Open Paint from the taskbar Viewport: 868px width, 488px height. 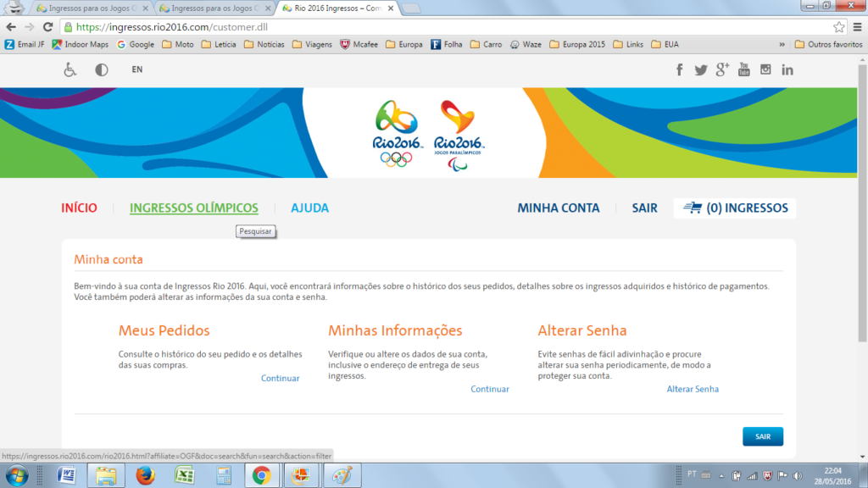coord(342,475)
